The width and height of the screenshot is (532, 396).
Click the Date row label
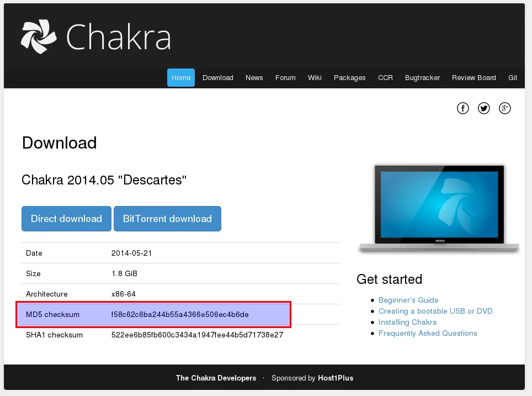34,254
